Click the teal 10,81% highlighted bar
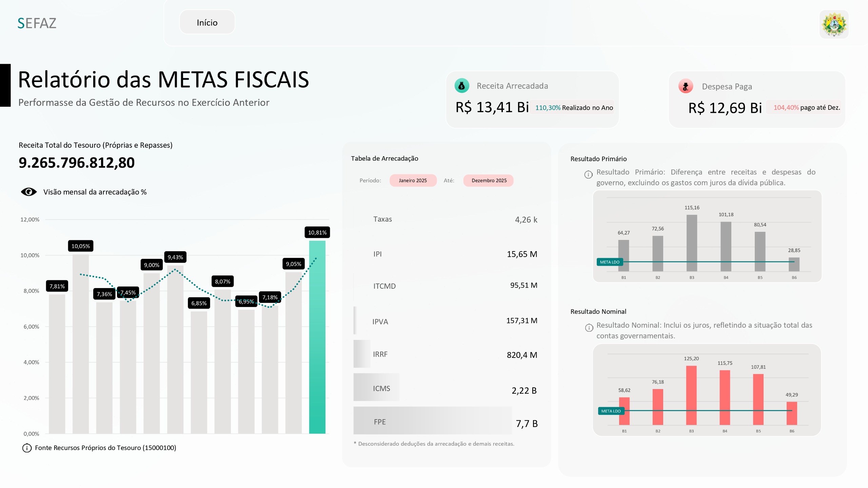This screenshot has width=868, height=488. [317, 339]
